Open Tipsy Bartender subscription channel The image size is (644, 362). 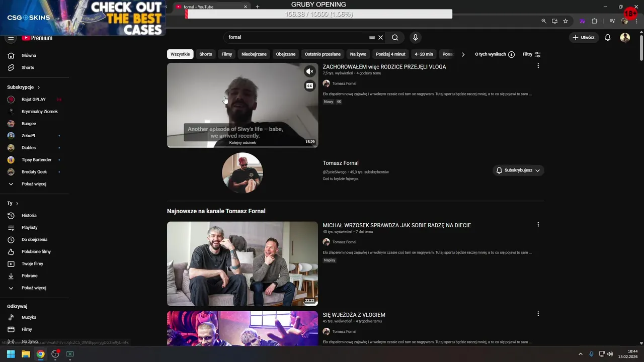[34, 160]
